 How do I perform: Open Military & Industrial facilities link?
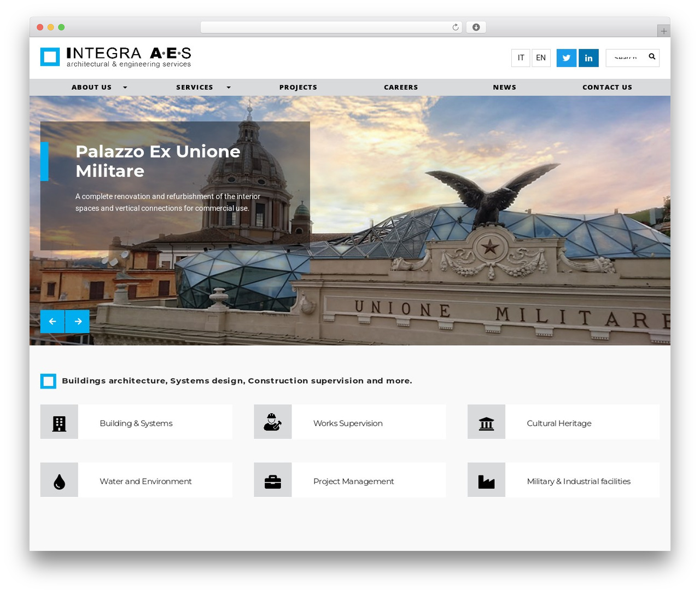point(579,481)
